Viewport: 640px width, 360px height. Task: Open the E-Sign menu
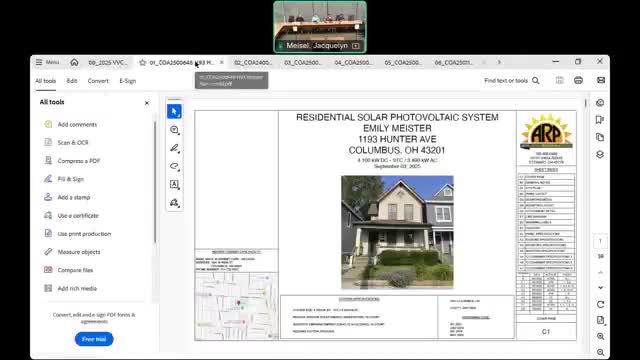128,81
